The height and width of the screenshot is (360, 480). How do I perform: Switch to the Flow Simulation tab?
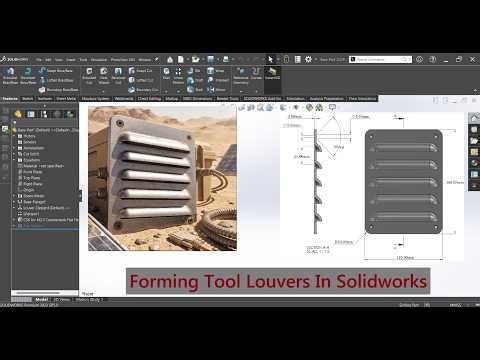pos(362,99)
